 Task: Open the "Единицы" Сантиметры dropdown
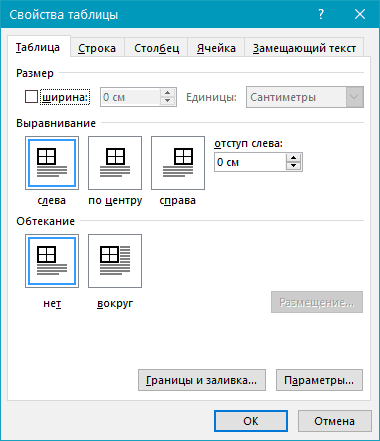(305, 97)
